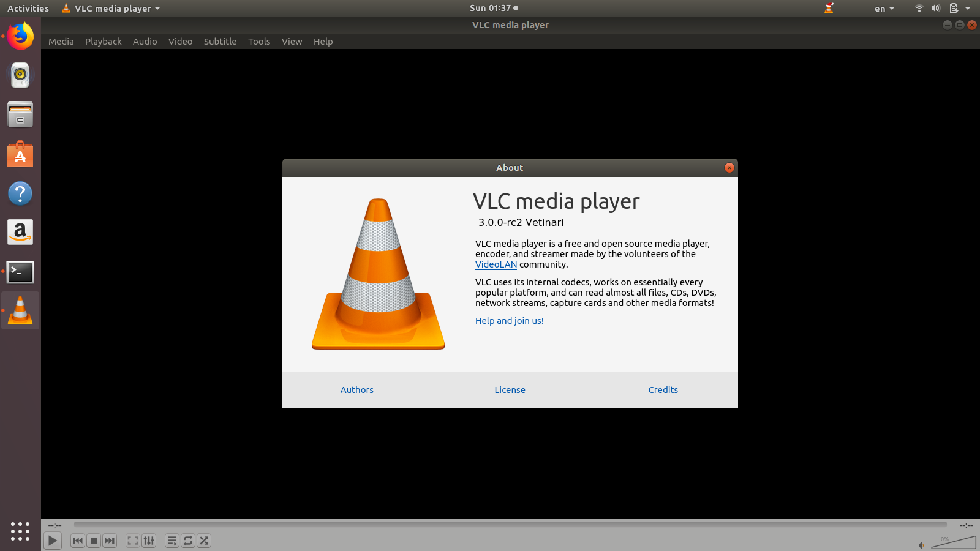
Task: Expand the en language indicator dropdown
Action: click(x=884, y=9)
